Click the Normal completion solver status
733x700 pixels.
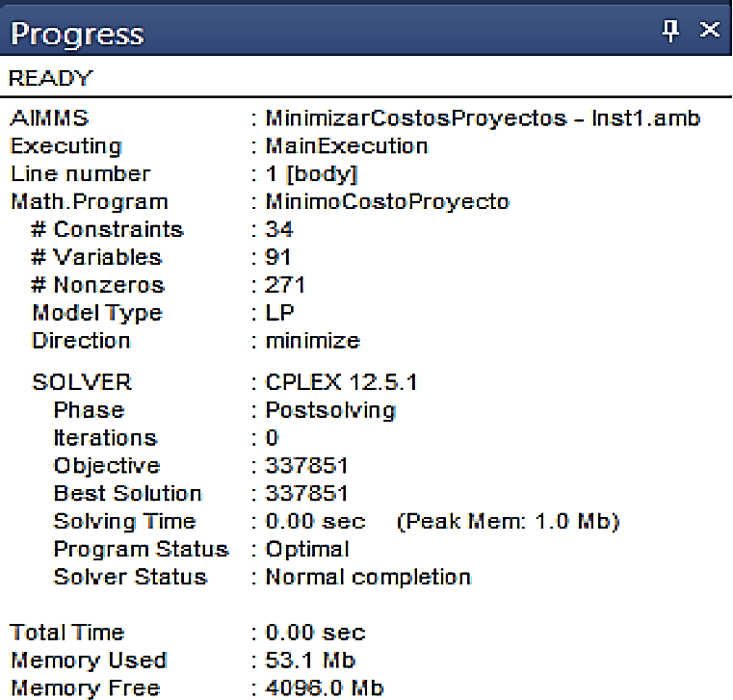(368, 578)
